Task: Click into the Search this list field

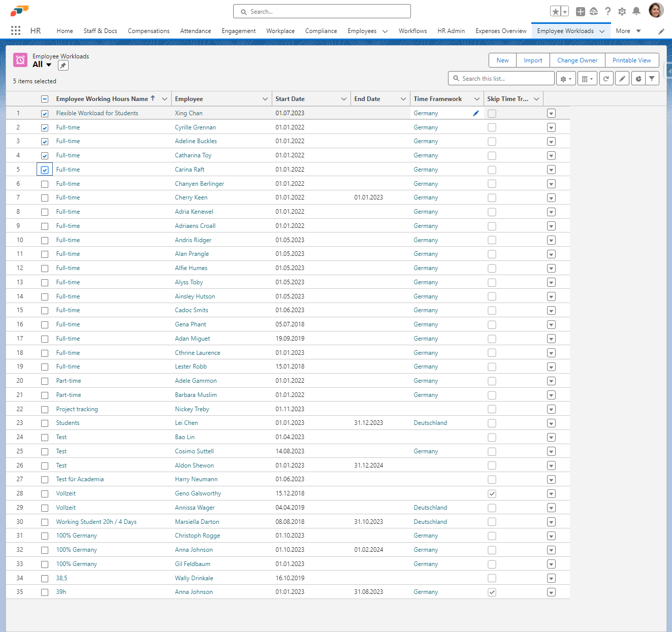Action: [x=501, y=78]
